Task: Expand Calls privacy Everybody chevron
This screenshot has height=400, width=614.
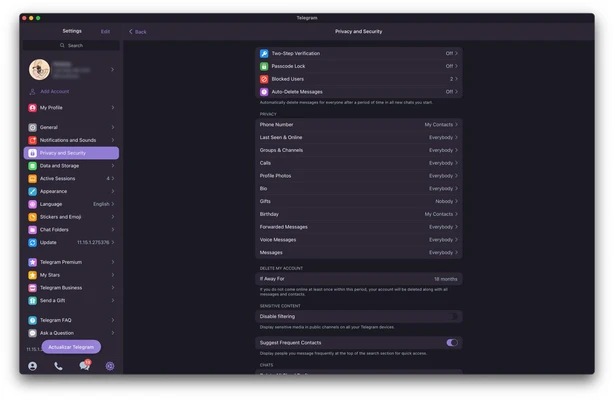Action: (x=457, y=163)
